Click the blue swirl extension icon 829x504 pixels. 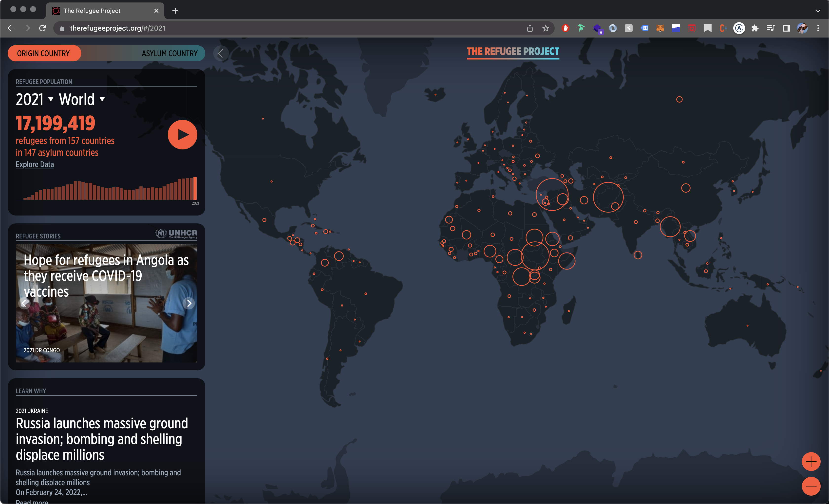(x=613, y=28)
